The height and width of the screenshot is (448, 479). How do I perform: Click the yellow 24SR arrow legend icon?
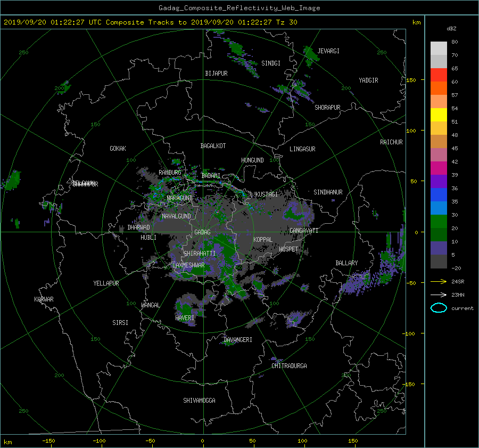point(439,281)
